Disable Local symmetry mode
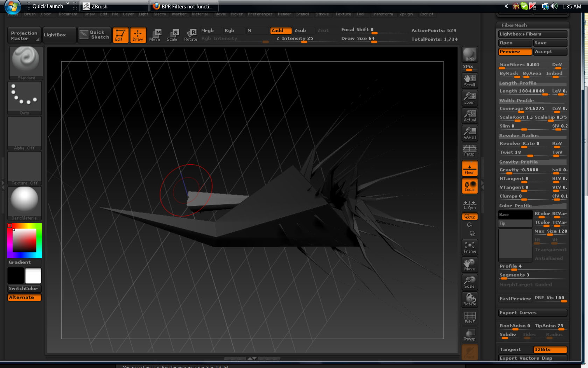Screen dimensions: 588x368 pos(469,186)
